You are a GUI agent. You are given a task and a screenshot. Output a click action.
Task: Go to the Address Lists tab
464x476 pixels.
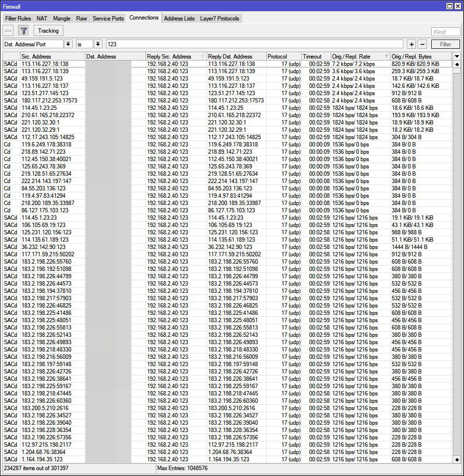tap(179, 19)
